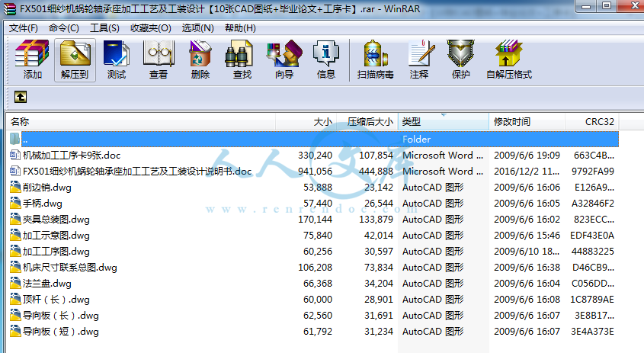The height and width of the screenshot is (353, 644).
Task: Select file 加工工序图.dwg
Action: tap(56, 252)
